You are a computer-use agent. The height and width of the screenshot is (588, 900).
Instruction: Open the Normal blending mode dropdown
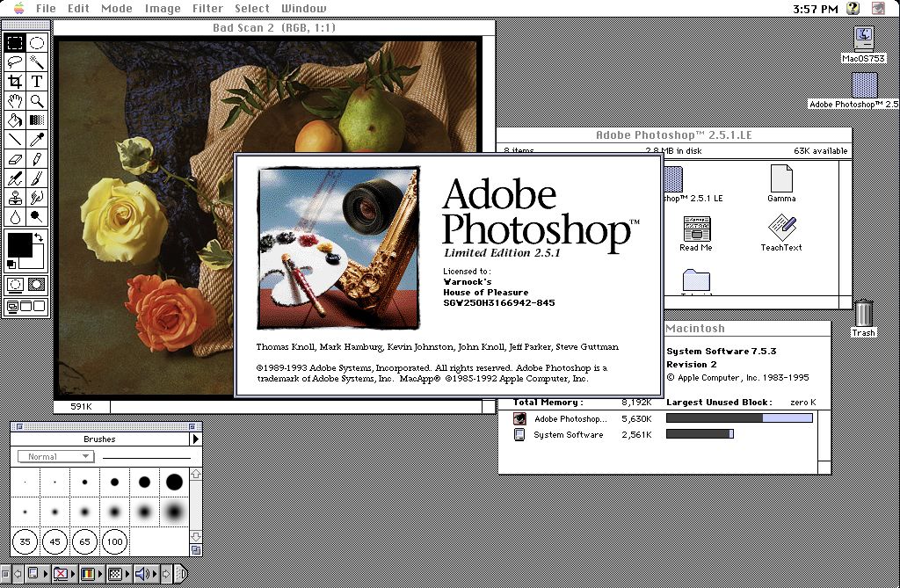55,456
